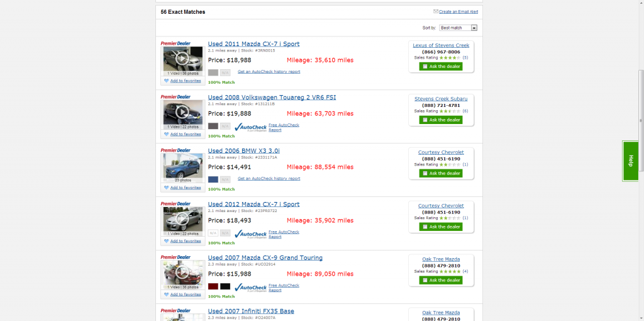The width and height of the screenshot is (644, 321).
Task: Open Free AutoCheck Report for 2012 Mazda CX-7
Action: [x=284, y=234]
